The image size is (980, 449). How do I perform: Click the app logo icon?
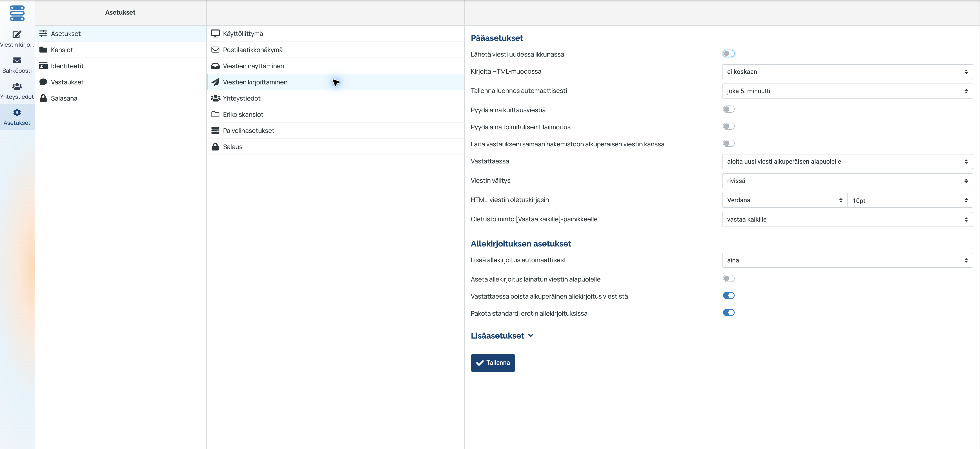(17, 13)
